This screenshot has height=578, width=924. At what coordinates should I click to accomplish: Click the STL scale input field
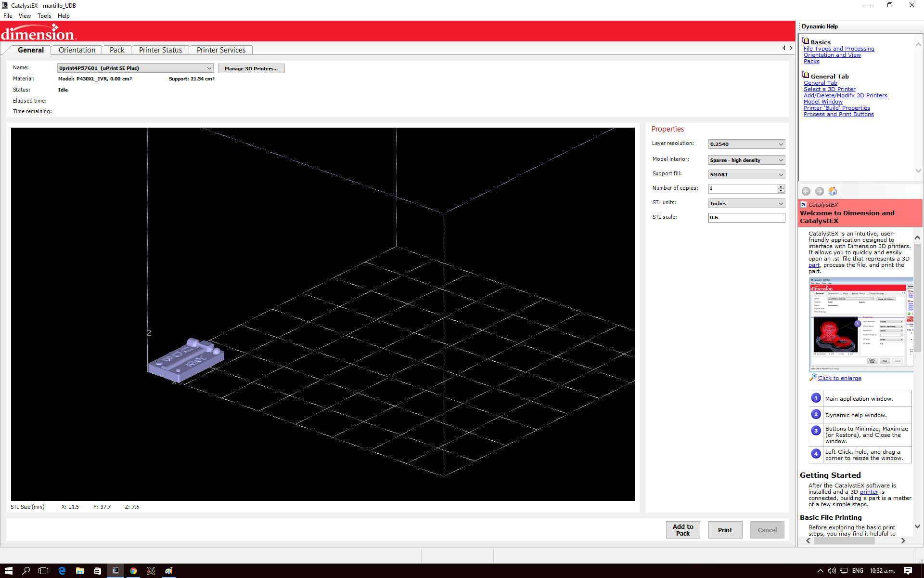[746, 218]
